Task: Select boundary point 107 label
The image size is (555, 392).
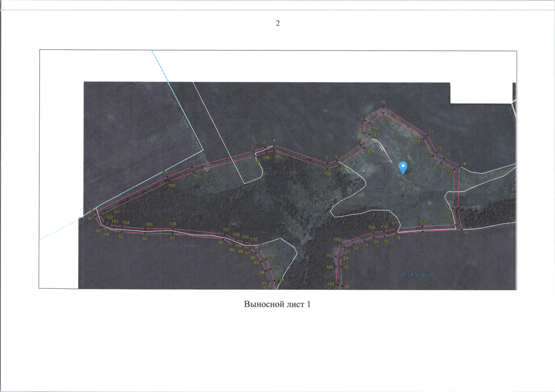Action: coord(226,229)
